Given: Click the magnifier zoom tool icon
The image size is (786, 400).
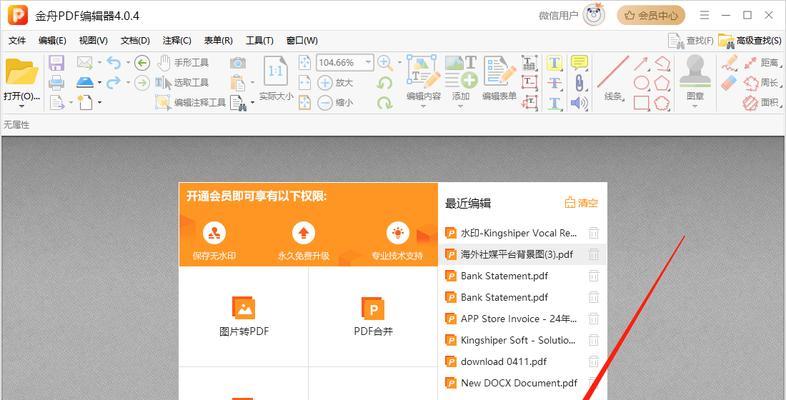Looking at the screenshot, I should [384, 63].
